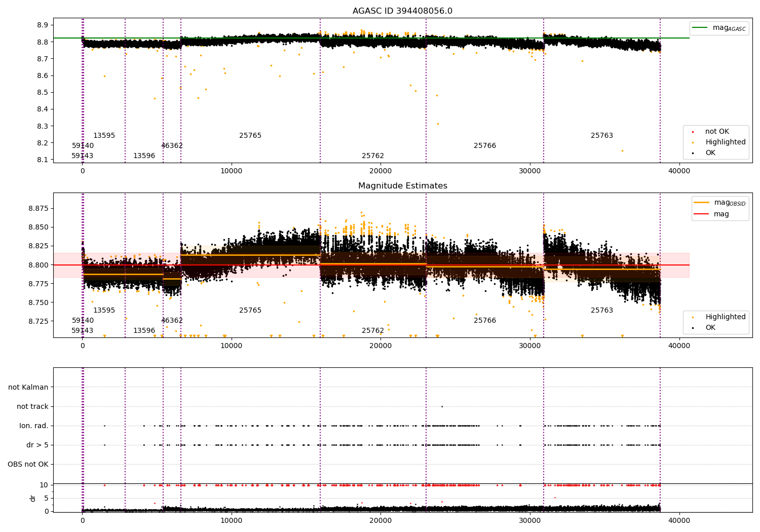This screenshot has height=532, width=760.
Task: Click obsid label 25766 in middle plot
Action: pyautogui.click(x=485, y=321)
